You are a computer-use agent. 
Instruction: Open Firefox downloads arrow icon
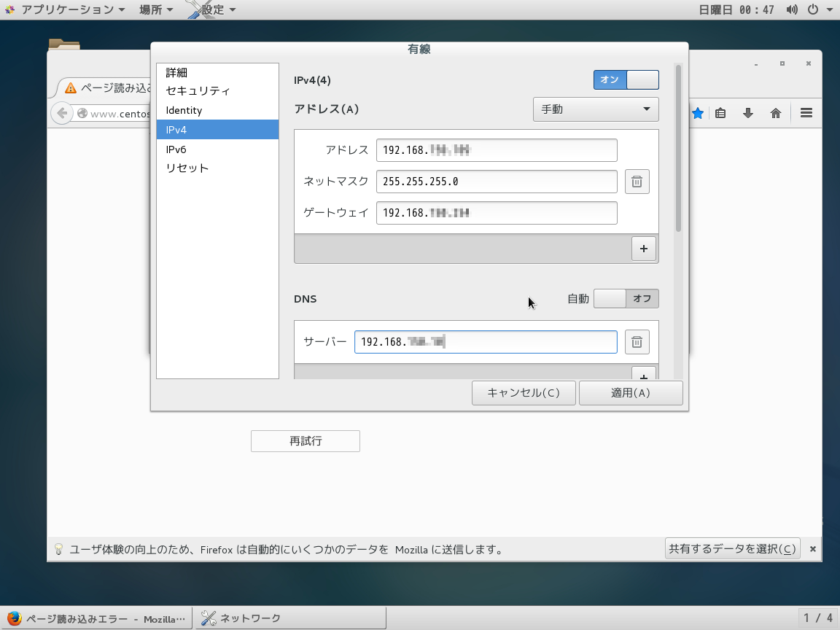748,113
